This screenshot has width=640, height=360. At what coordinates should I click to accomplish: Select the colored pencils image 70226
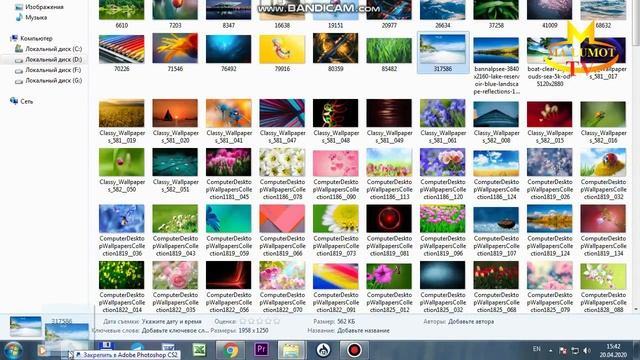[x=122, y=53]
